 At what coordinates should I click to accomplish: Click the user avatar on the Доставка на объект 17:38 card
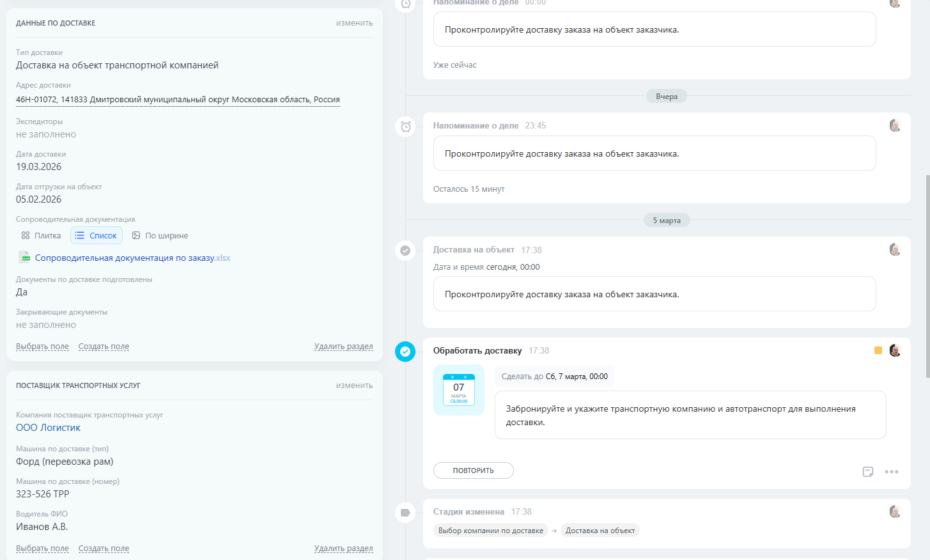coord(895,249)
